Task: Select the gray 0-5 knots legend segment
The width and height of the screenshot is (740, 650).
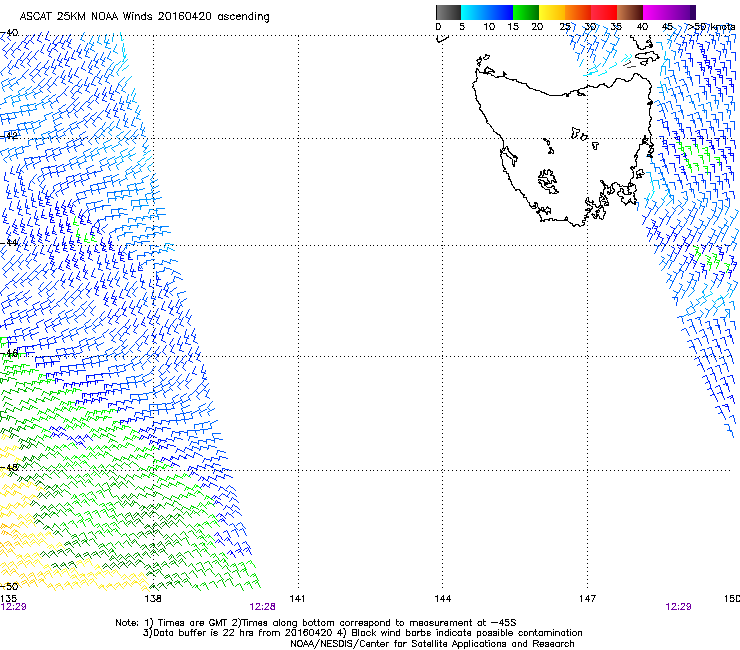Action: pyautogui.click(x=448, y=12)
